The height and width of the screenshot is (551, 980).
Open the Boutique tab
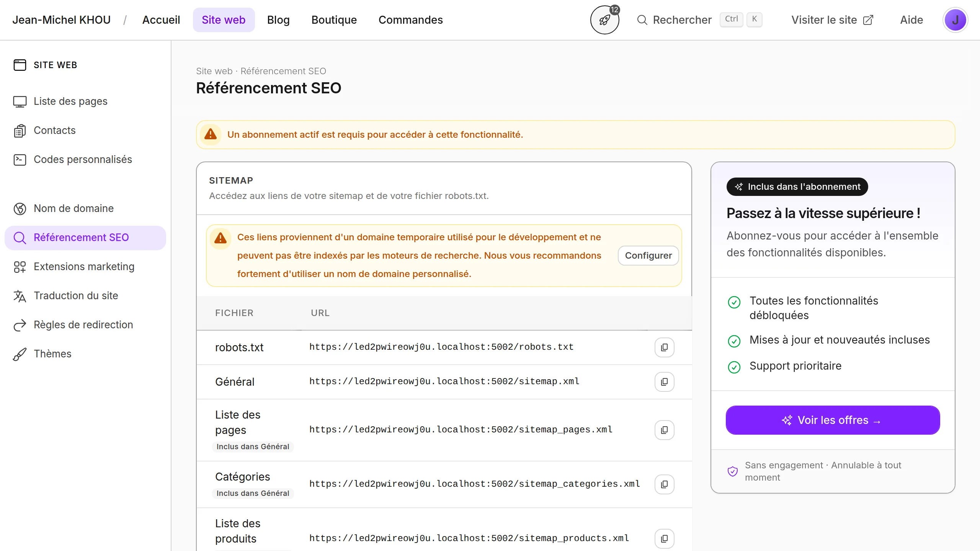click(334, 20)
